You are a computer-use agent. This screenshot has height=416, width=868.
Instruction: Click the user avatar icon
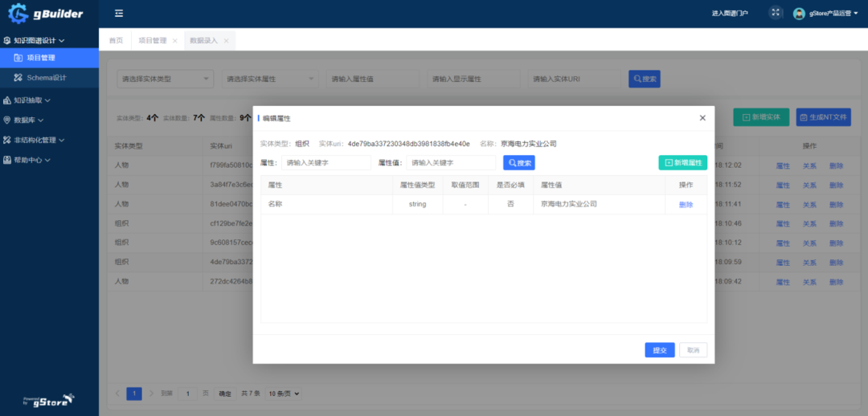(x=799, y=14)
